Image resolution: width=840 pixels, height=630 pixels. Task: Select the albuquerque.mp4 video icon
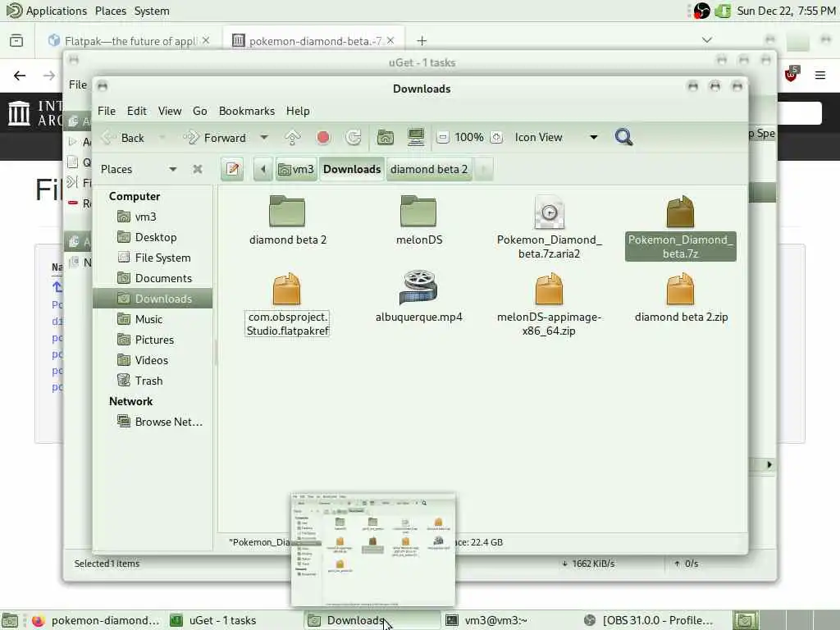pos(418,288)
